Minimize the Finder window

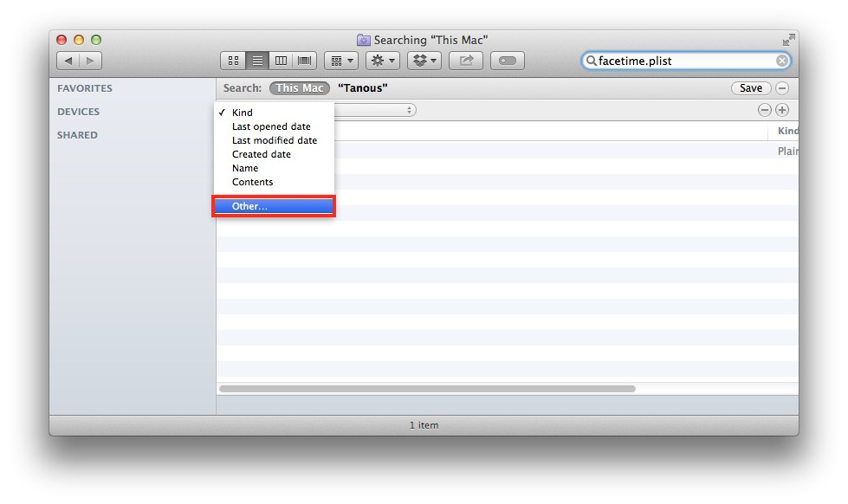[79, 40]
